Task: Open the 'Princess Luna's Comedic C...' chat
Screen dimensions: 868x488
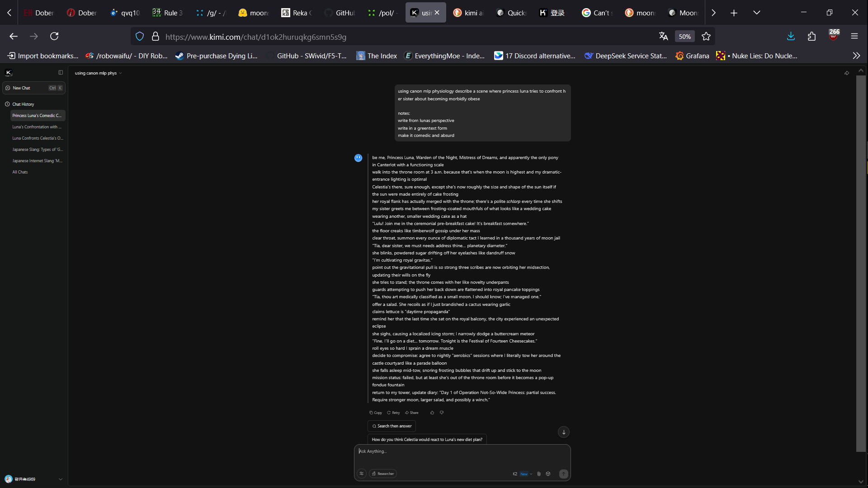Action: click(x=38, y=116)
